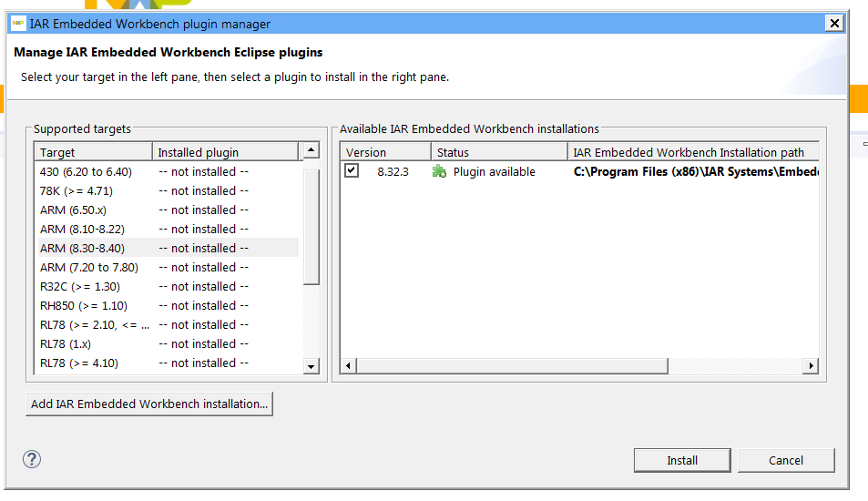Click the Installed plugin column header

(225, 152)
